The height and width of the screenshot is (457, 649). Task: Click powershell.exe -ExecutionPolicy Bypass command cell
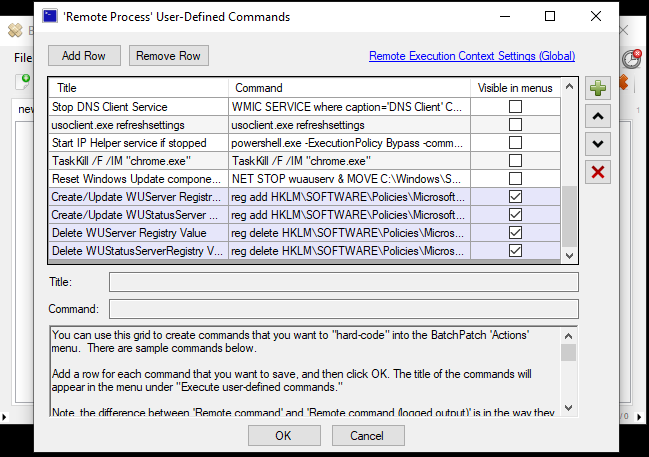pos(349,143)
